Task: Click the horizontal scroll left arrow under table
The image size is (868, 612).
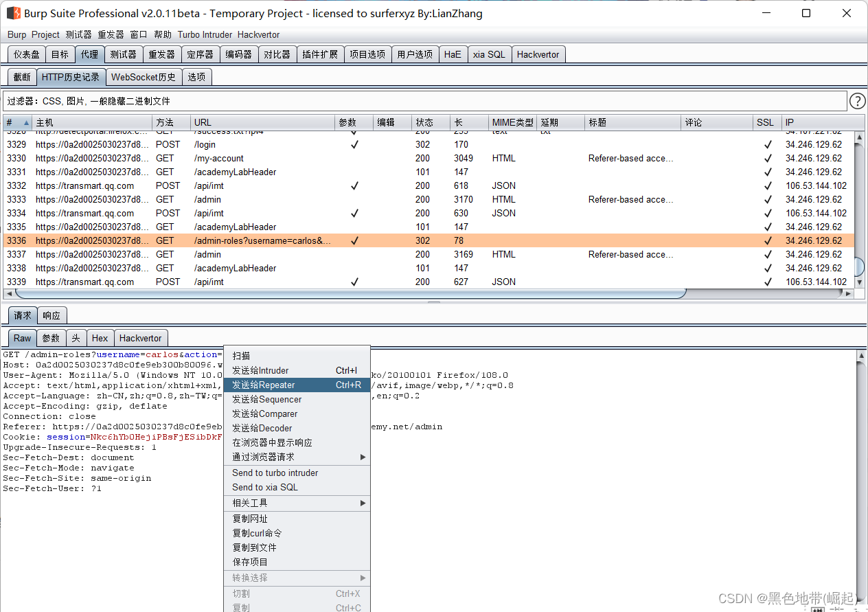Action: pyautogui.click(x=8, y=293)
